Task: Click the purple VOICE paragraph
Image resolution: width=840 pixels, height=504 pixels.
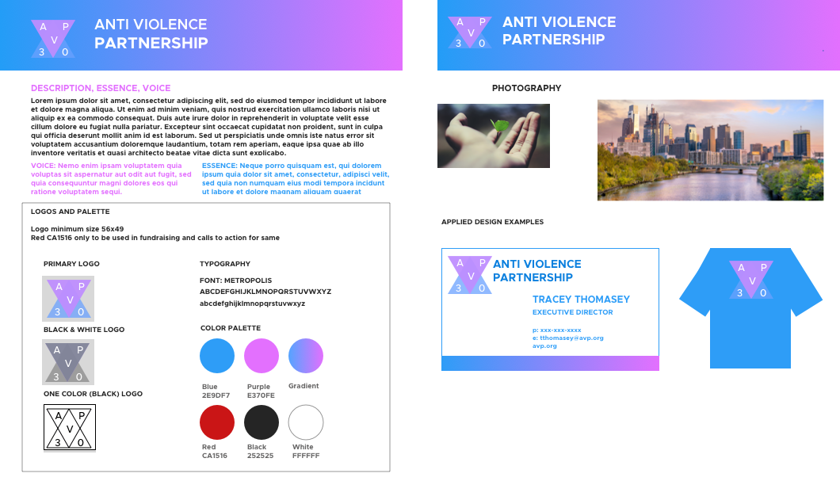Action: click(111, 179)
